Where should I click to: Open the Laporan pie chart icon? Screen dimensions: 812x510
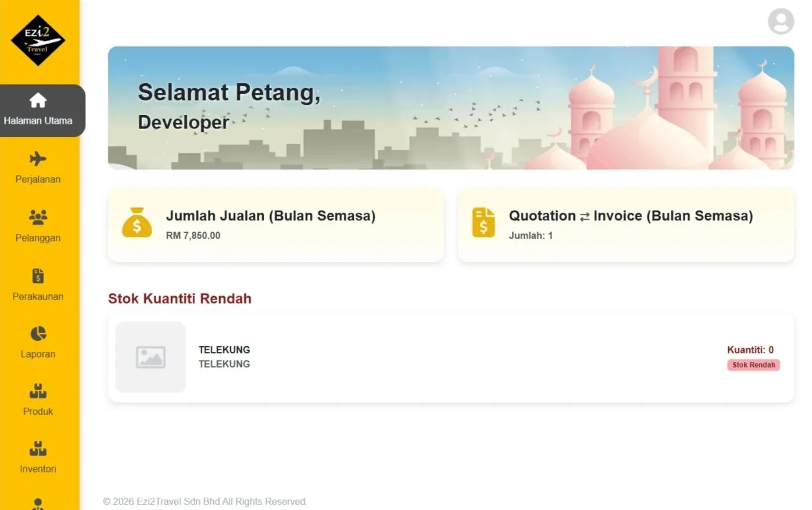click(x=38, y=333)
